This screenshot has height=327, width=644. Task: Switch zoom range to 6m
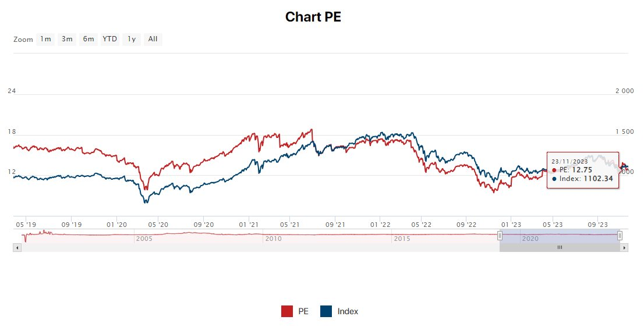click(x=88, y=39)
